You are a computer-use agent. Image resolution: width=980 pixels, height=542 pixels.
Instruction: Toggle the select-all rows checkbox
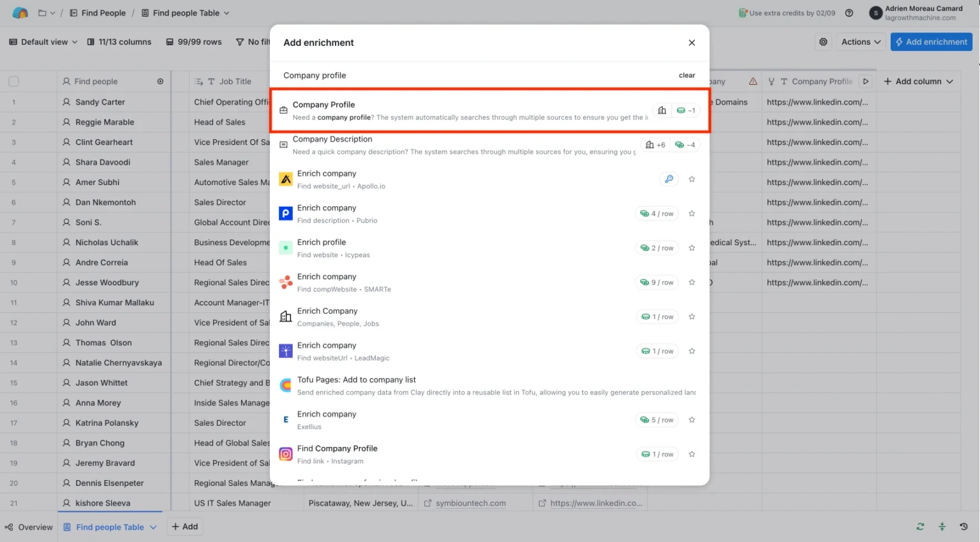click(x=13, y=82)
